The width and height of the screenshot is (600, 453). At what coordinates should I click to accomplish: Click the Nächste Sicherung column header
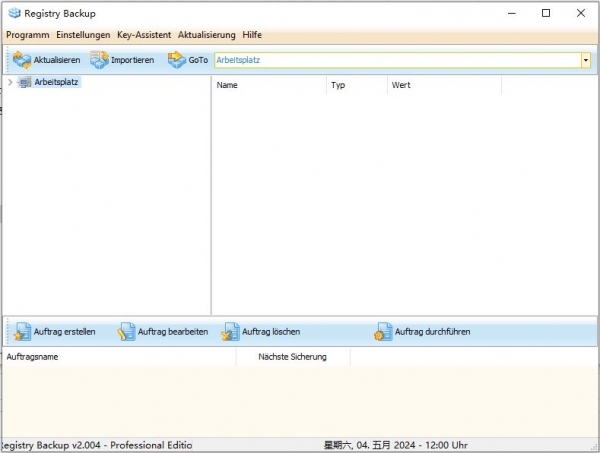pos(291,357)
